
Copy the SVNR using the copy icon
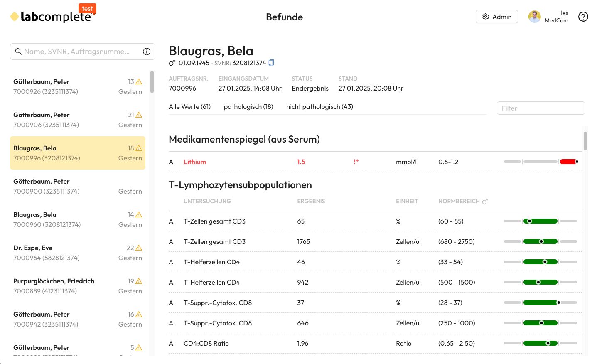[x=271, y=62]
